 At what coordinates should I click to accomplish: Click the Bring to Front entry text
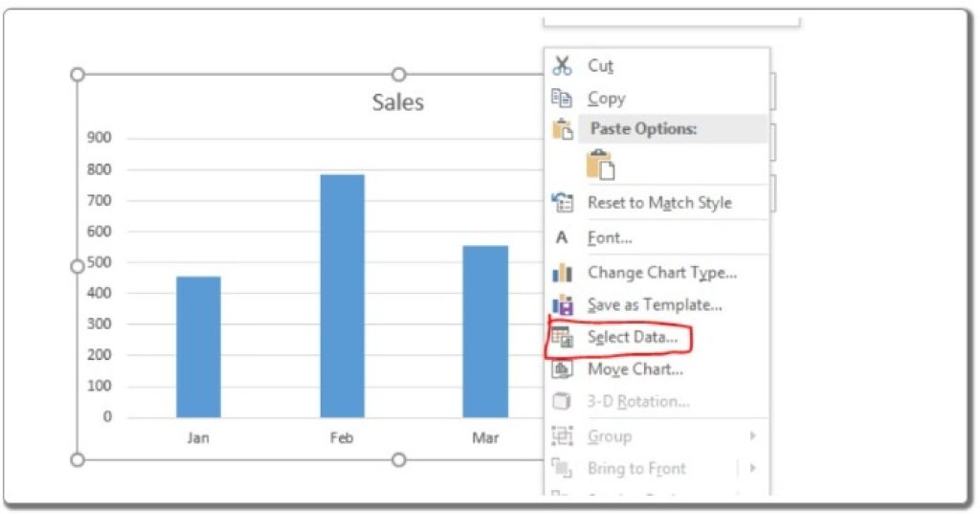click(x=636, y=468)
